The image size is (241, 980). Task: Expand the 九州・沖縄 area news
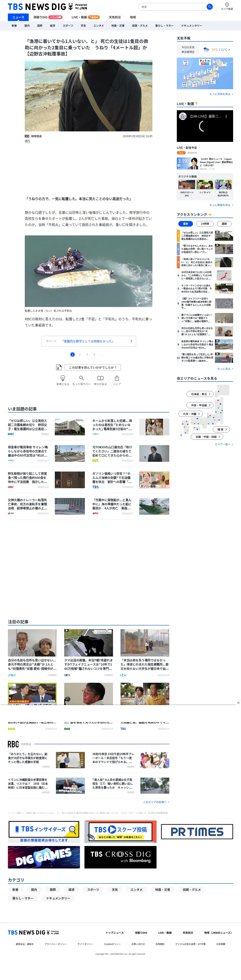pos(190,414)
